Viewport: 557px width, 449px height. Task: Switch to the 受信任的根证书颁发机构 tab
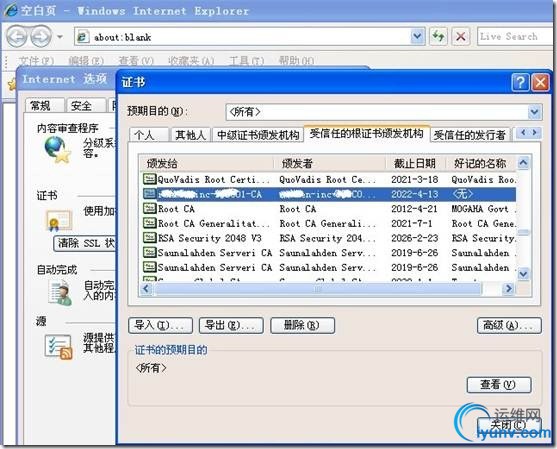point(367,134)
